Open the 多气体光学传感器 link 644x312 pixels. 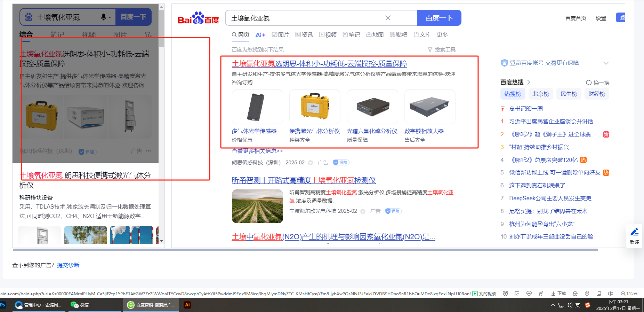(254, 131)
